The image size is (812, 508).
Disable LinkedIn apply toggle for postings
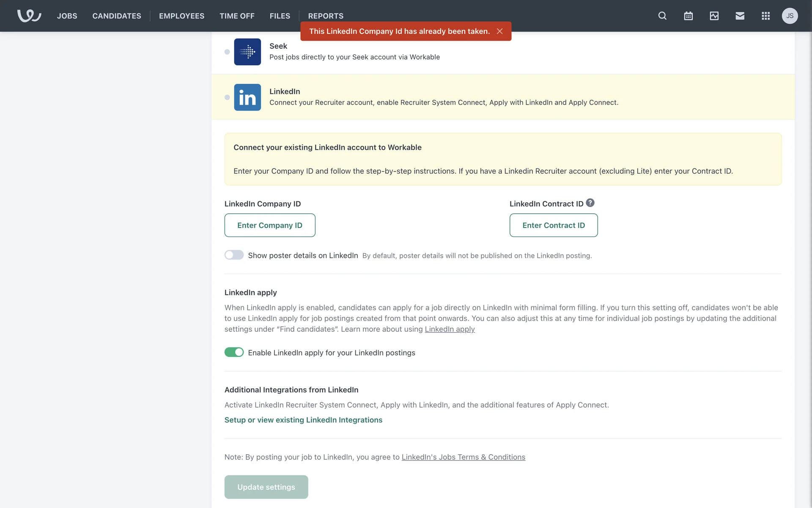pyautogui.click(x=234, y=352)
